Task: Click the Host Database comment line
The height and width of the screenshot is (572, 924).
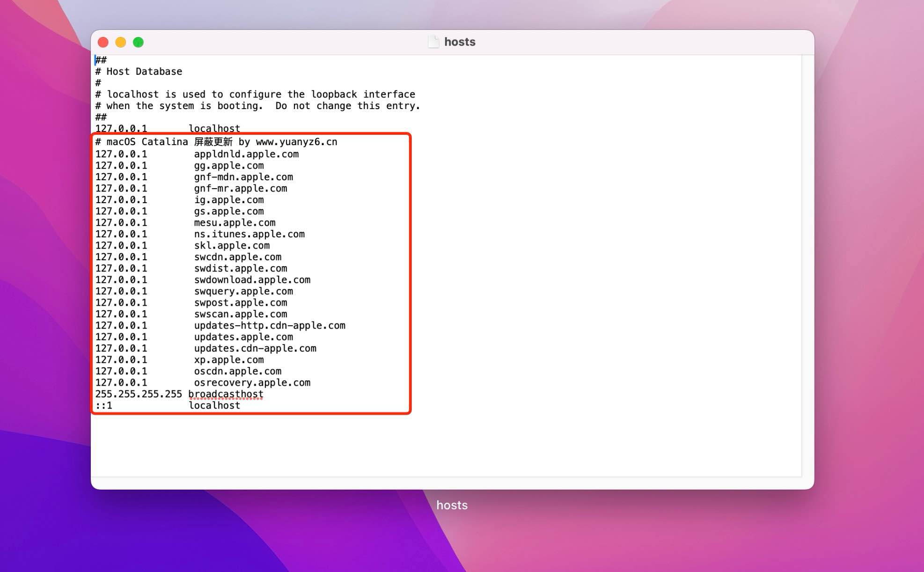Action: pyautogui.click(x=139, y=71)
